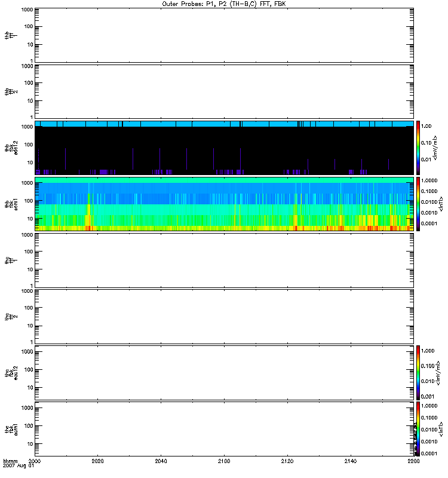The image size is (448, 478).
Task: Click the 2100 time axis label
Action: click(224, 462)
